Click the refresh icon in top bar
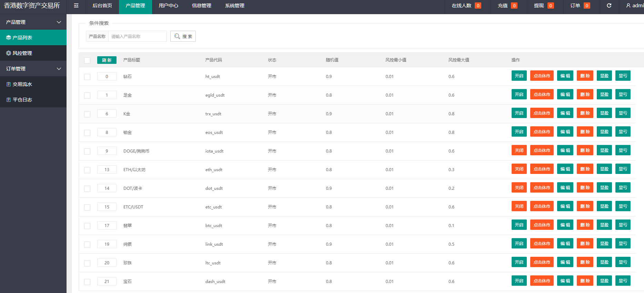Image resolution: width=644 pixels, height=293 pixels. 609,6
